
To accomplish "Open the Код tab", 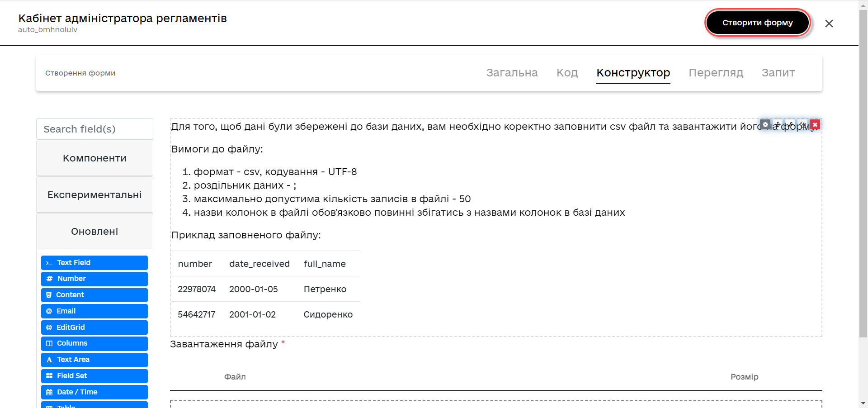I will point(567,73).
